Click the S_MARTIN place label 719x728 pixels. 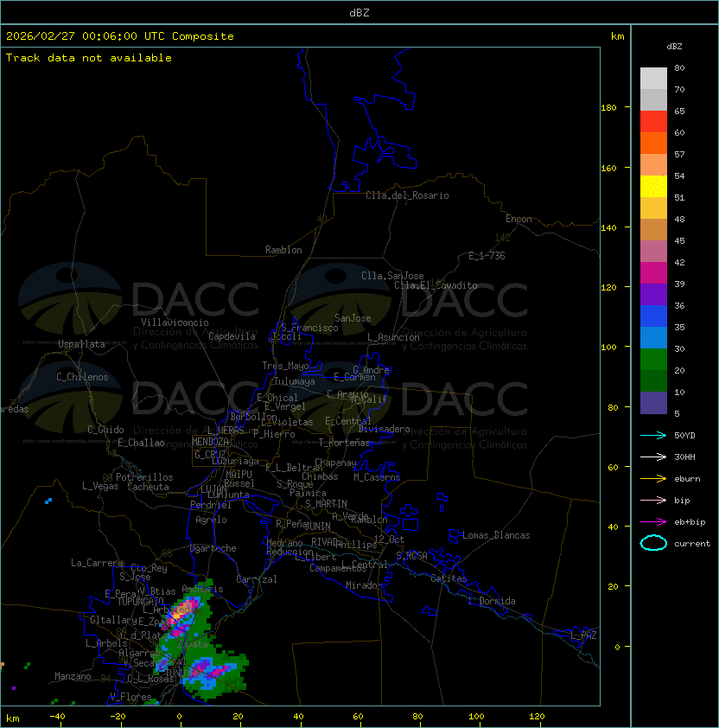click(x=326, y=504)
